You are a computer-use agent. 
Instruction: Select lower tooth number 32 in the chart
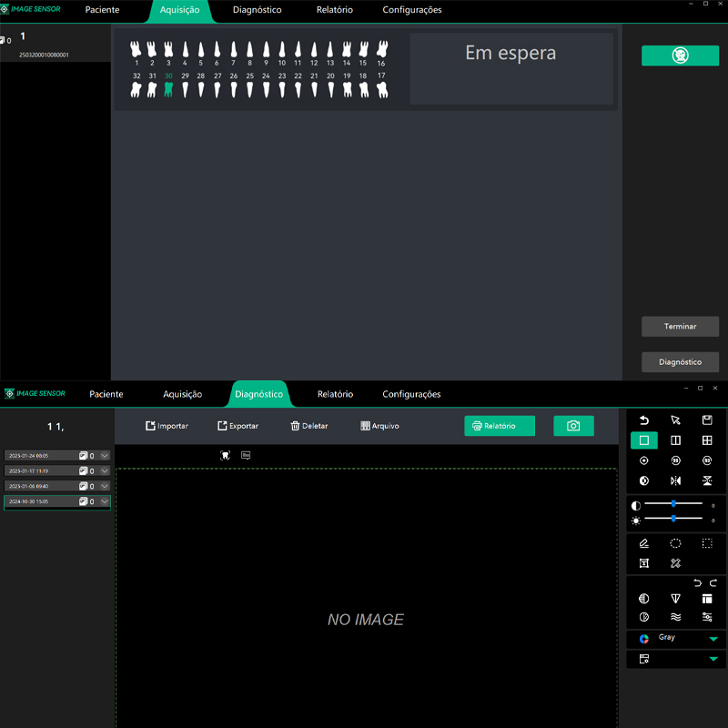pyautogui.click(x=136, y=85)
